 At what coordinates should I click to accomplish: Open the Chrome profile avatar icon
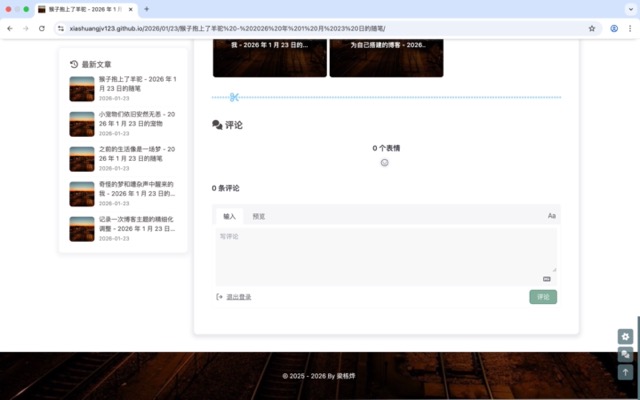click(x=614, y=28)
